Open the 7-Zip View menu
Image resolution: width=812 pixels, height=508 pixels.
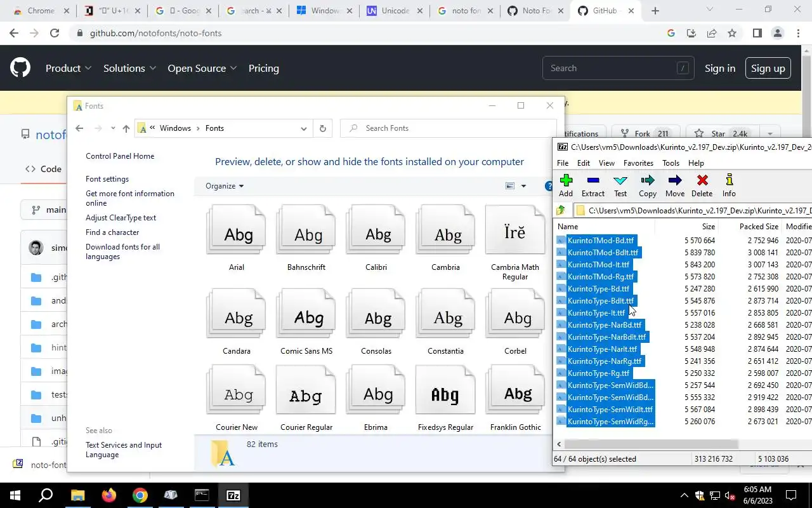point(606,163)
